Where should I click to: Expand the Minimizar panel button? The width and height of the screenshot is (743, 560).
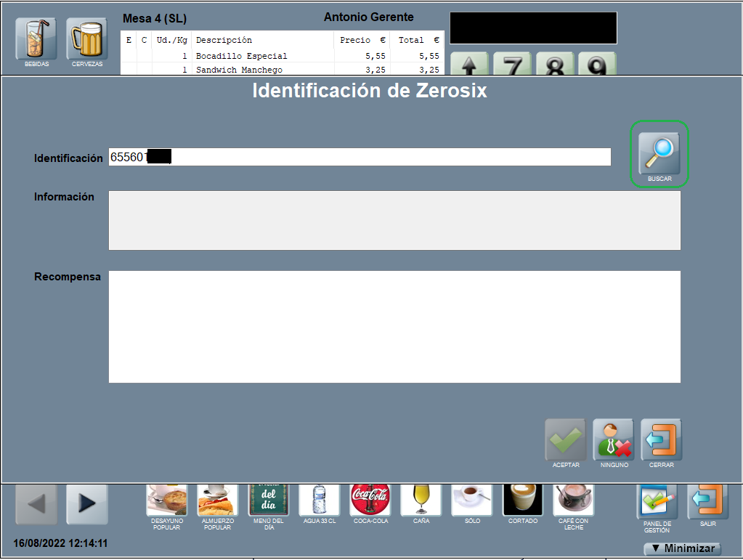click(x=683, y=548)
